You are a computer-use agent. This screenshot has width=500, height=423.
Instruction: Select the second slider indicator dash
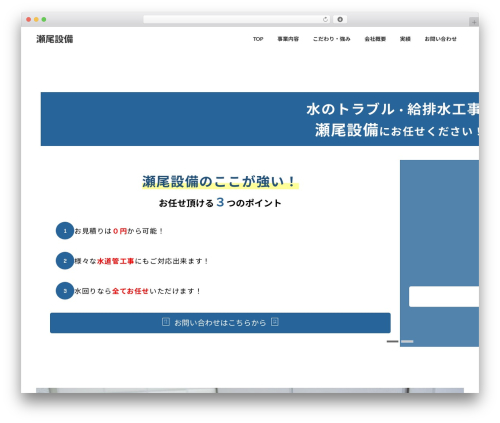(x=407, y=341)
